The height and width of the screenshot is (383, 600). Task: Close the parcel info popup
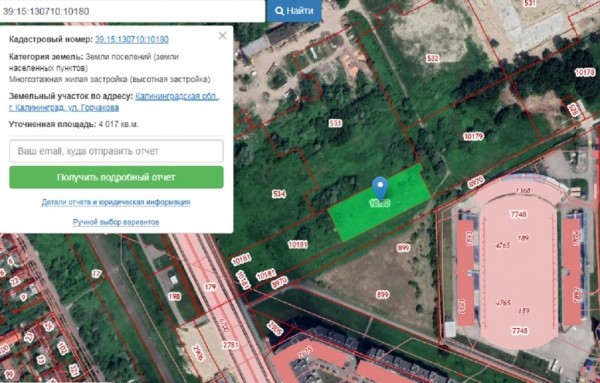(222, 36)
